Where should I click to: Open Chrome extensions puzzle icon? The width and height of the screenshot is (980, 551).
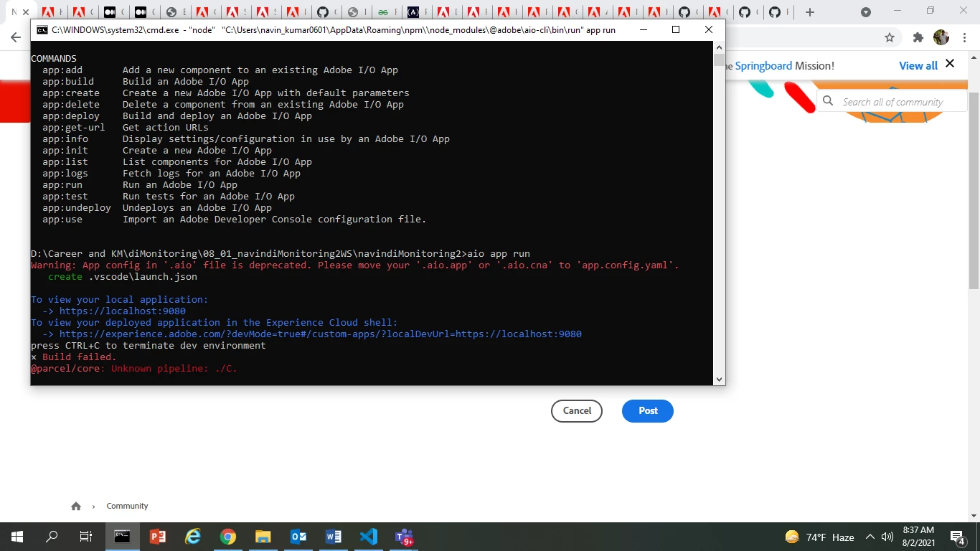(918, 37)
